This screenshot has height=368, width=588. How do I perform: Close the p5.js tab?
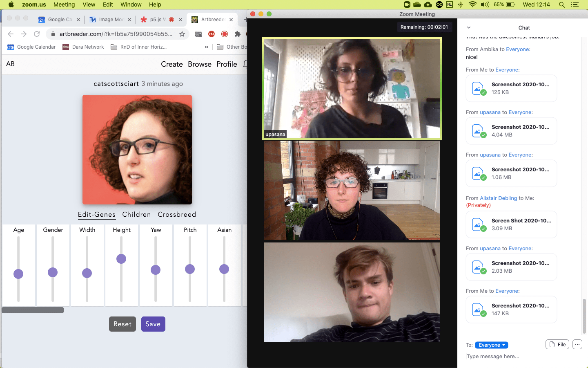pyautogui.click(x=180, y=20)
